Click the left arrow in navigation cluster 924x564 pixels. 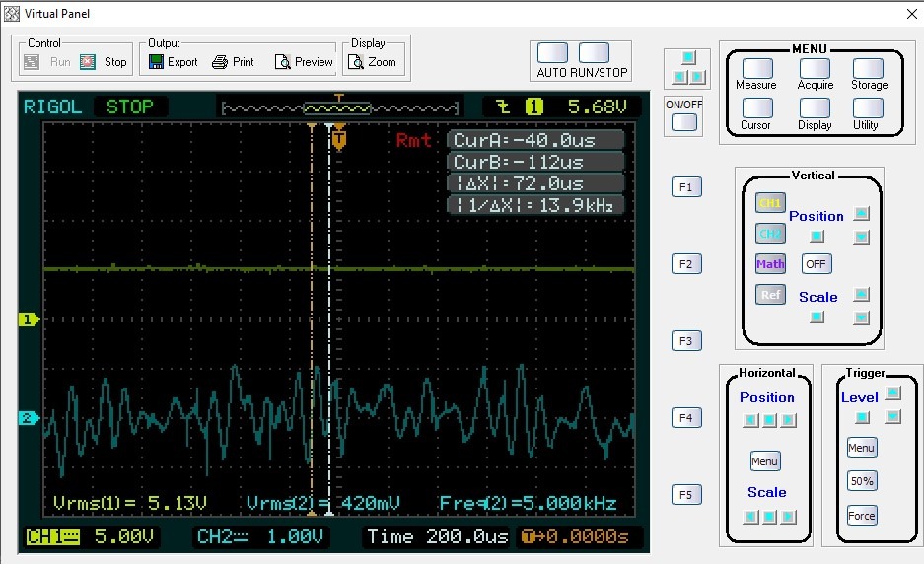click(679, 77)
